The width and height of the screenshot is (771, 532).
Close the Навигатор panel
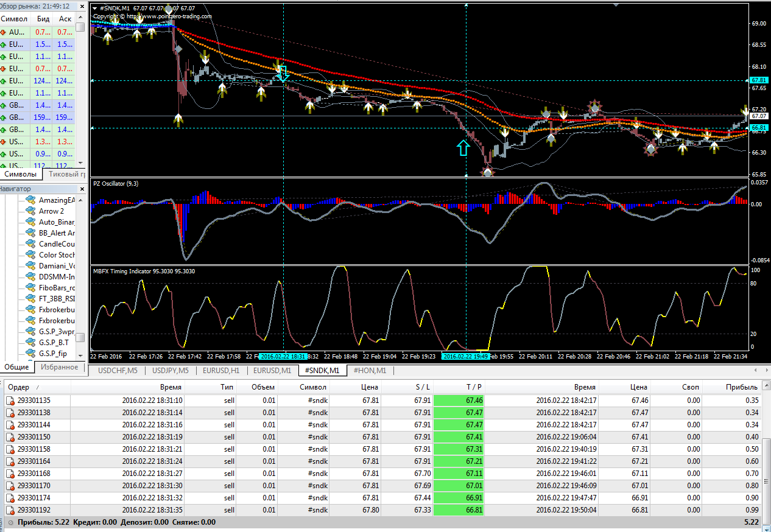tap(82, 189)
